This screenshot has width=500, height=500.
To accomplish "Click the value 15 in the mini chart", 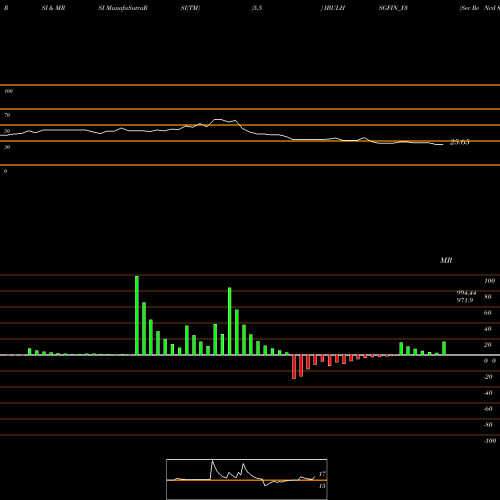I will (322, 486).
